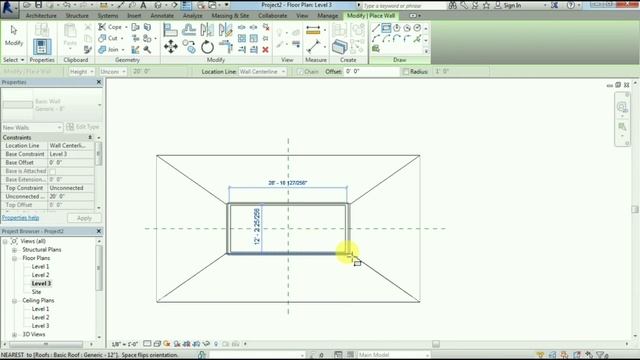Image resolution: width=640 pixels, height=360 pixels.
Task: Open the Massing & Site ribbon tab
Action: coord(230,16)
